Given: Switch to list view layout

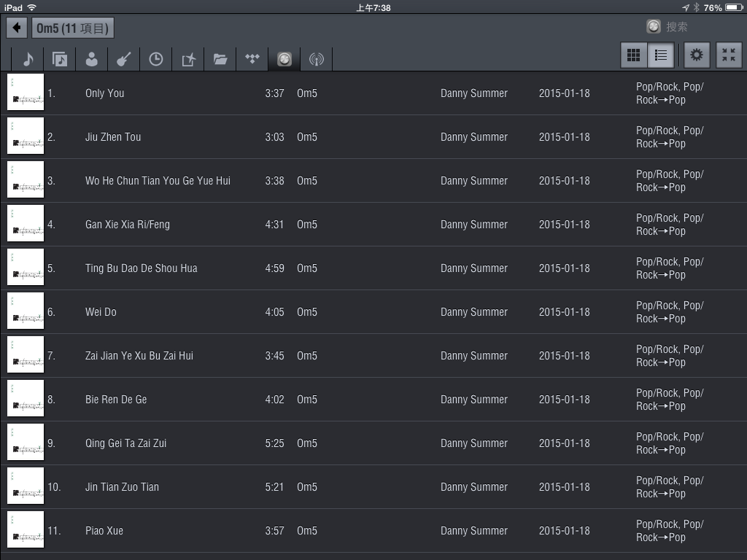Looking at the screenshot, I should pyautogui.click(x=661, y=55).
